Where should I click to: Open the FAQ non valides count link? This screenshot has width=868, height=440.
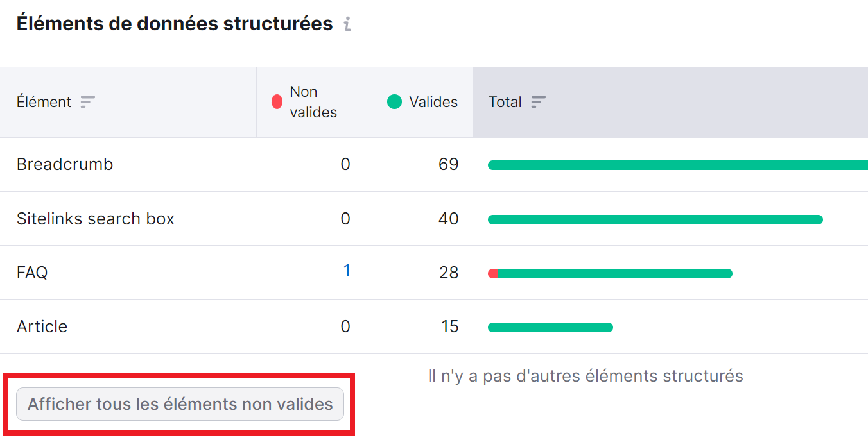click(x=347, y=271)
